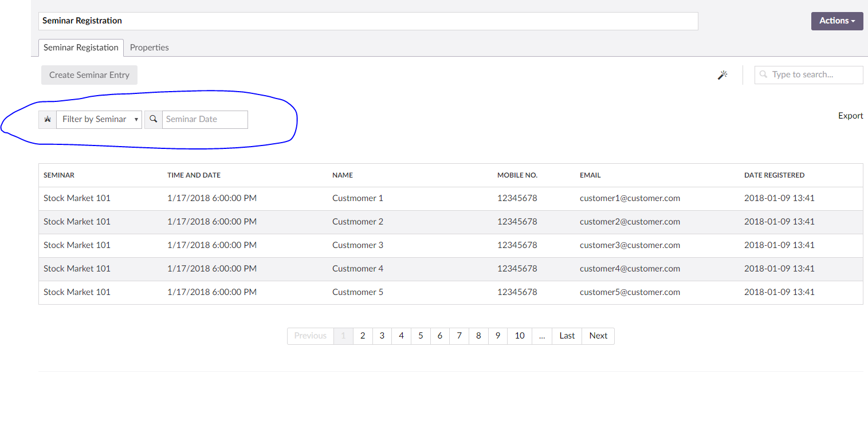Click the magic wand icon
Screen dimensions: 868x421
[722, 75]
